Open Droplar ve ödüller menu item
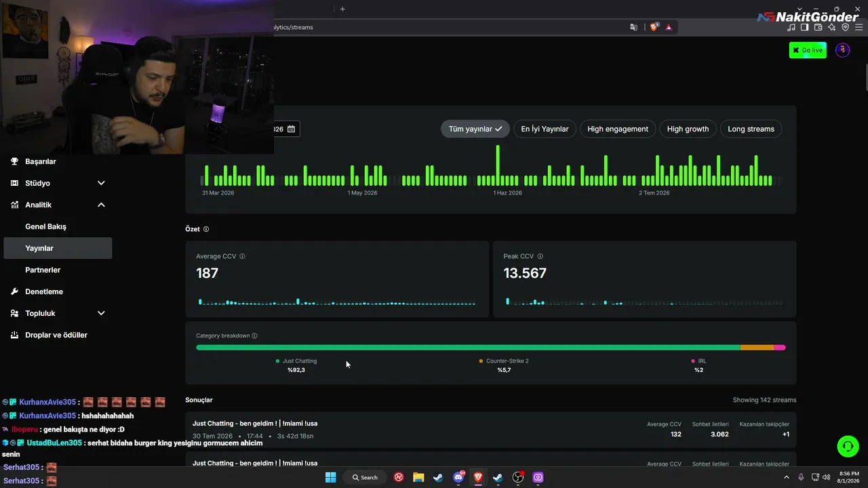Viewport: 868px width, 488px height. (58, 335)
